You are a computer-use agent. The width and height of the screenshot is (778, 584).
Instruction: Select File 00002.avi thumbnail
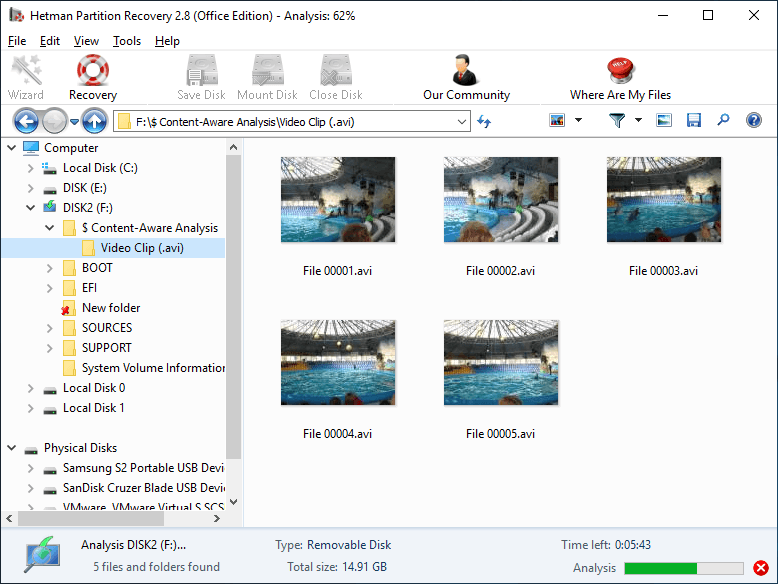click(501, 199)
